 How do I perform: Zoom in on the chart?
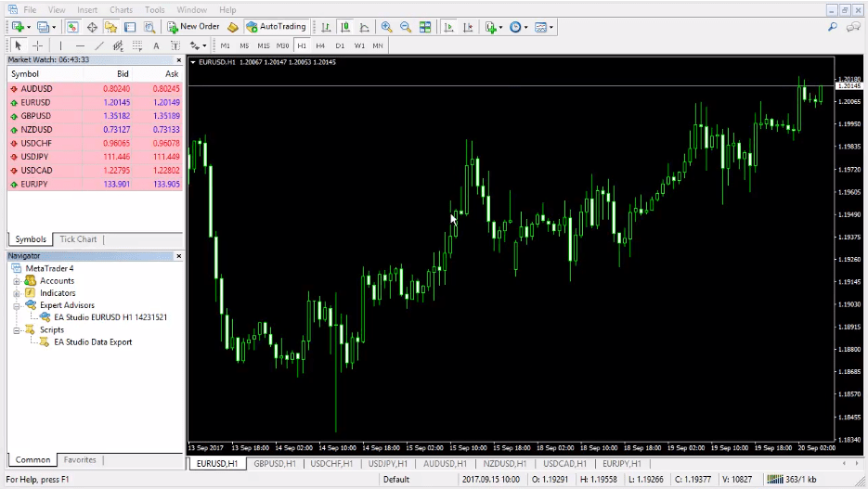386,27
